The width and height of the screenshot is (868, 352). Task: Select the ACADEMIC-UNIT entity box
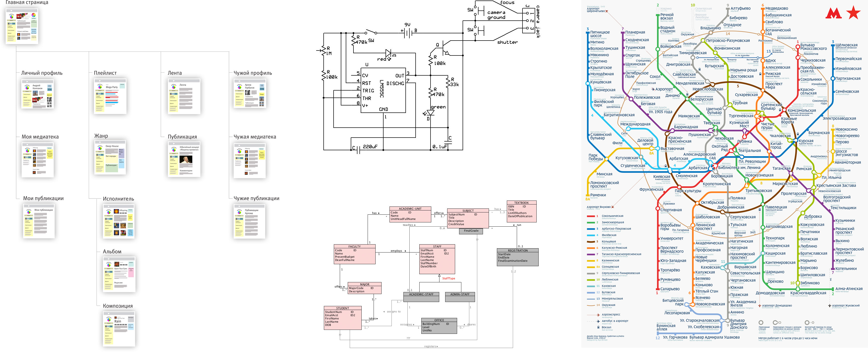tap(410, 214)
